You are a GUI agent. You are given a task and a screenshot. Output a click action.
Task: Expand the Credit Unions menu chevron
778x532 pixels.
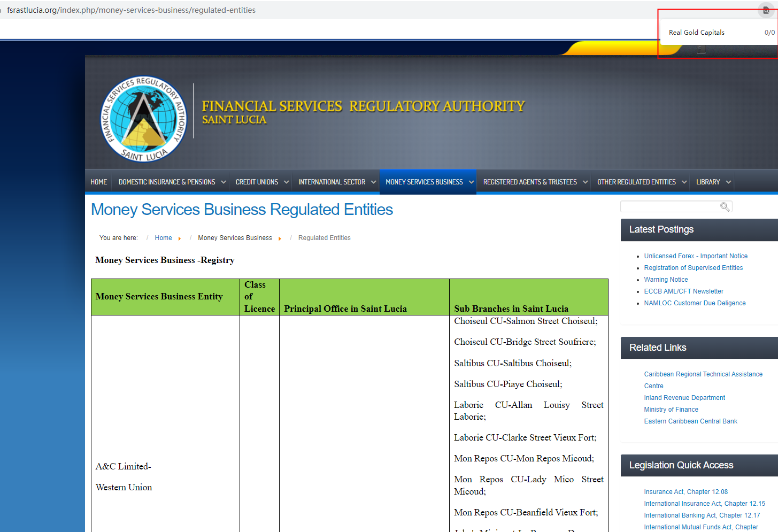coord(287,182)
